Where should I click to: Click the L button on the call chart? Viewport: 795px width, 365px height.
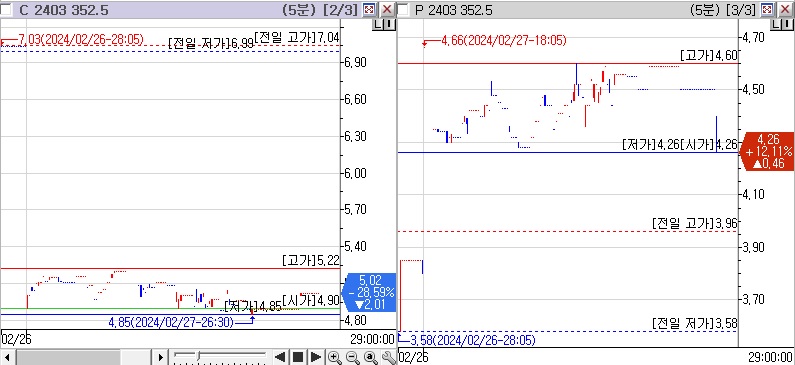point(378,24)
